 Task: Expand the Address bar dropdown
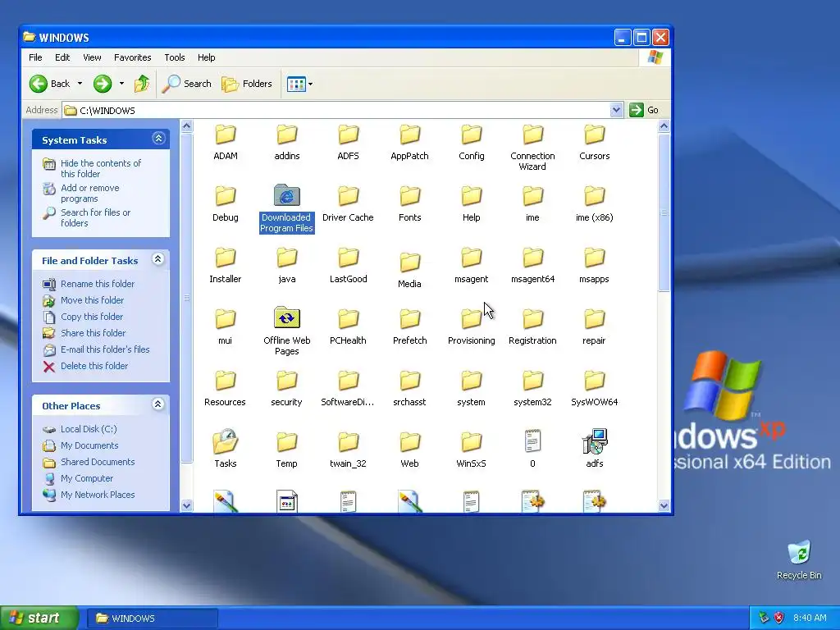616,110
